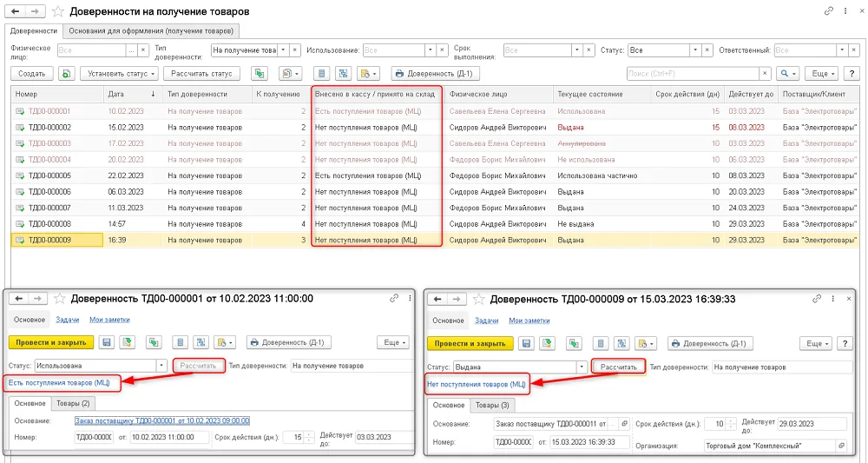
Task: Create-based-on icon in Доверенность ТД00-000001 window
Action: coord(154,343)
